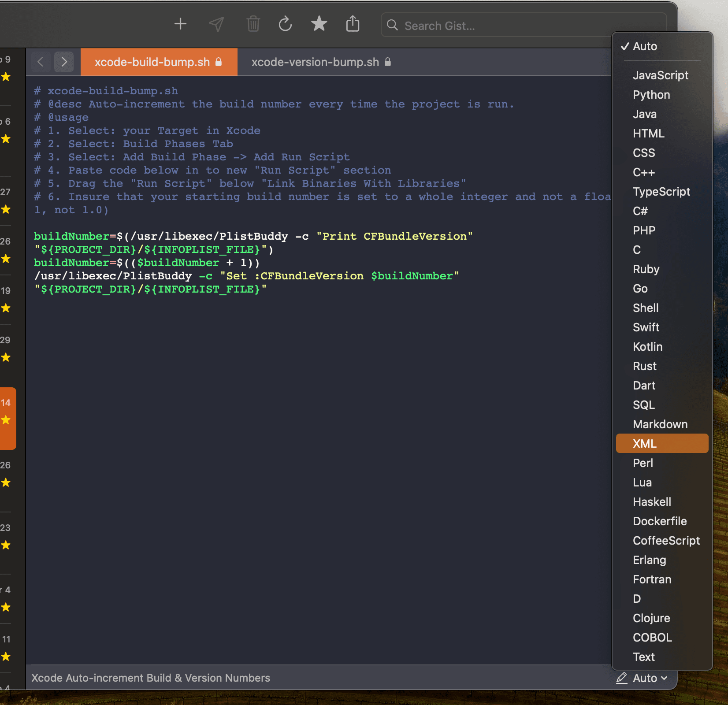Select TypeScript from language list
This screenshot has width=728, height=705.
pos(662,192)
